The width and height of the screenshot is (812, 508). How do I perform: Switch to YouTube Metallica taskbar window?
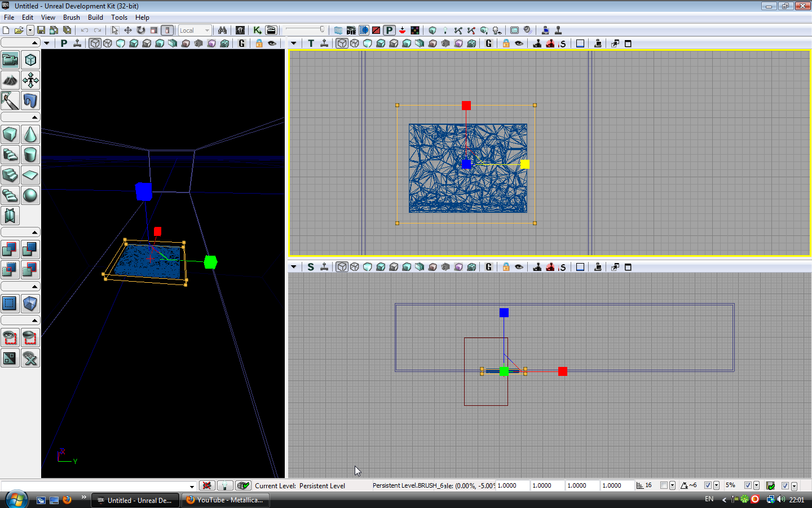[x=225, y=500]
